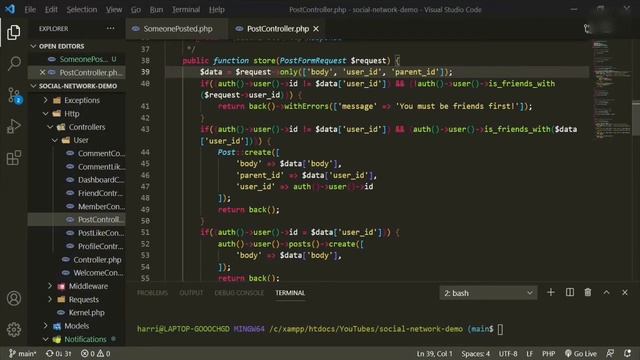Screen dimensions: 640x360
Task: Expand the Models folder
Action: point(76,326)
